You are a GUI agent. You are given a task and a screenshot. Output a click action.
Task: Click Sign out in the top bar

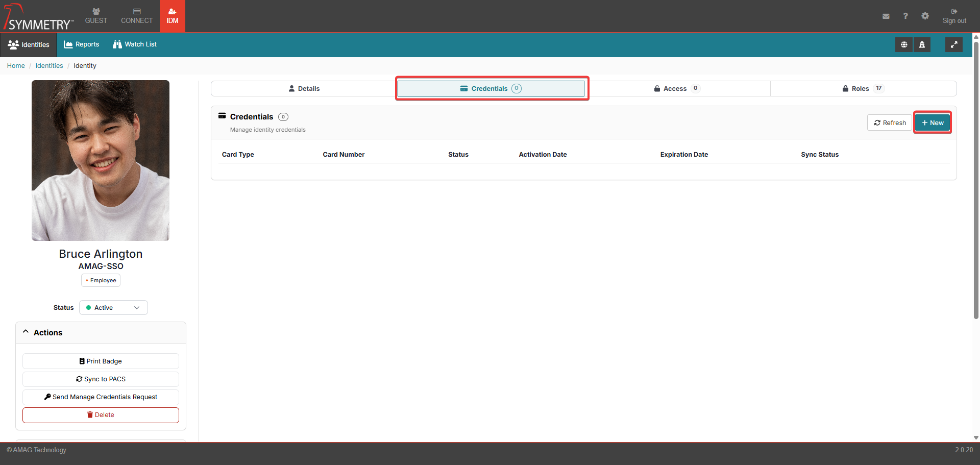tap(954, 16)
